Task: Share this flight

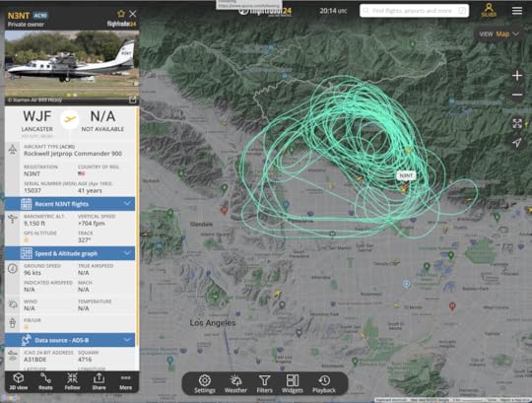Action: tap(99, 381)
